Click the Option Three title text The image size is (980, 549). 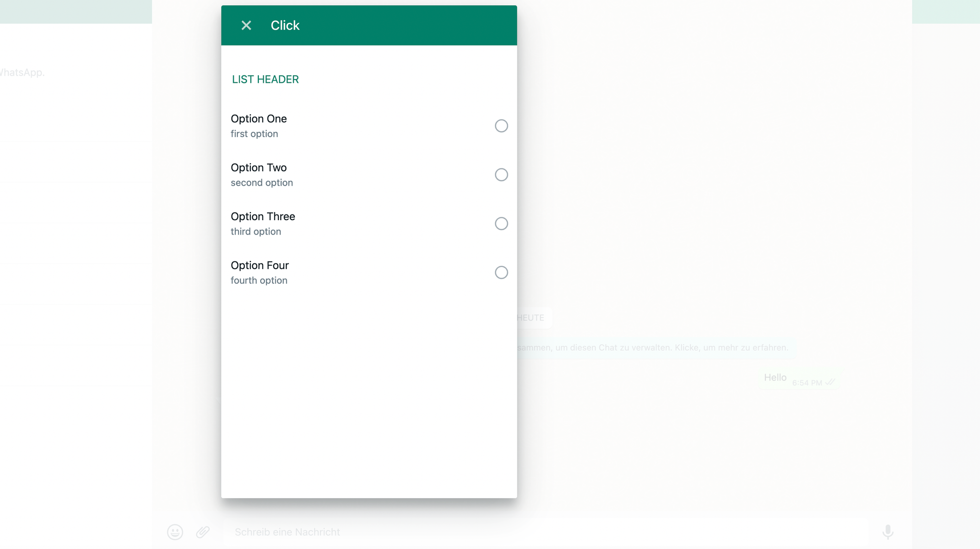coord(263,216)
